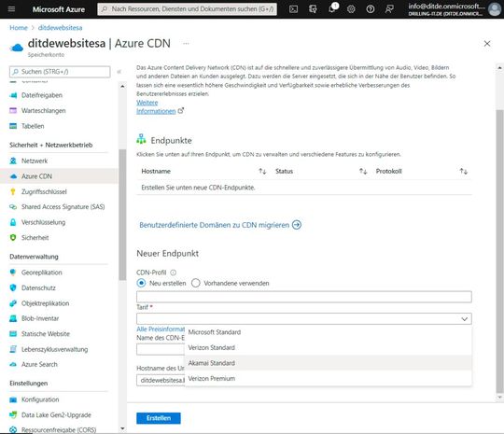Launch Cloud Shell from the top bar
The height and width of the screenshot is (434, 504).
[293, 9]
